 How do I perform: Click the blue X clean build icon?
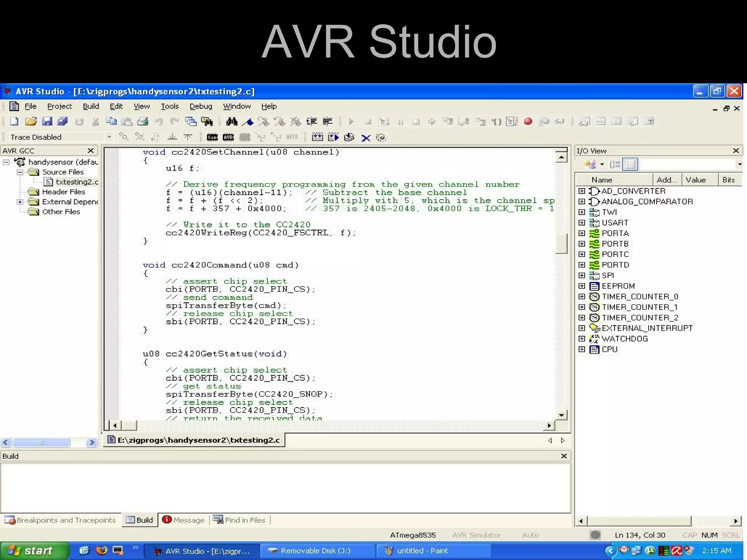tap(366, 138)
